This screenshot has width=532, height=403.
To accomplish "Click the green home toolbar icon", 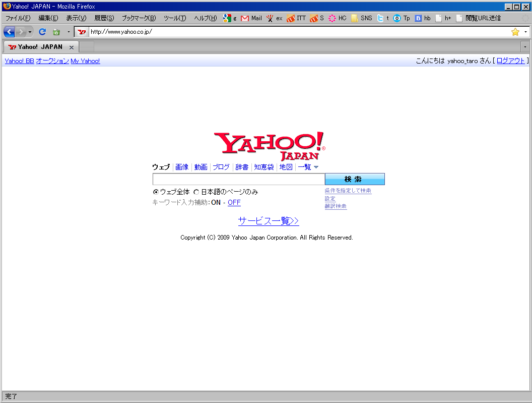I will click(56, 32).
